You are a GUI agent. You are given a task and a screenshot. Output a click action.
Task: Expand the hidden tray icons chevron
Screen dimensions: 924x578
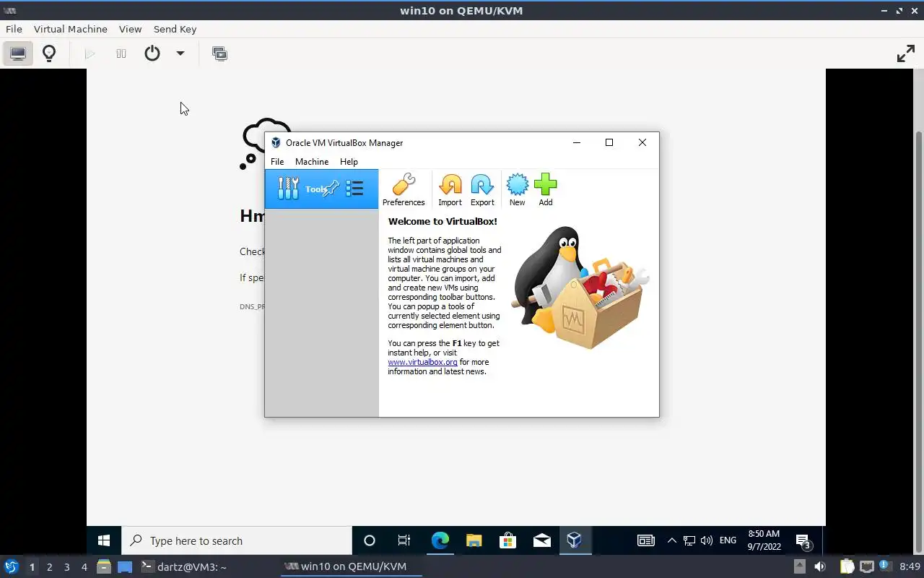tap(671, 540)
